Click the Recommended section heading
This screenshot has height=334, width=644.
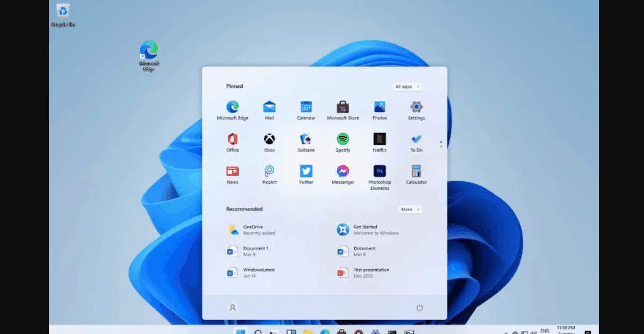[x=244, y=209]
